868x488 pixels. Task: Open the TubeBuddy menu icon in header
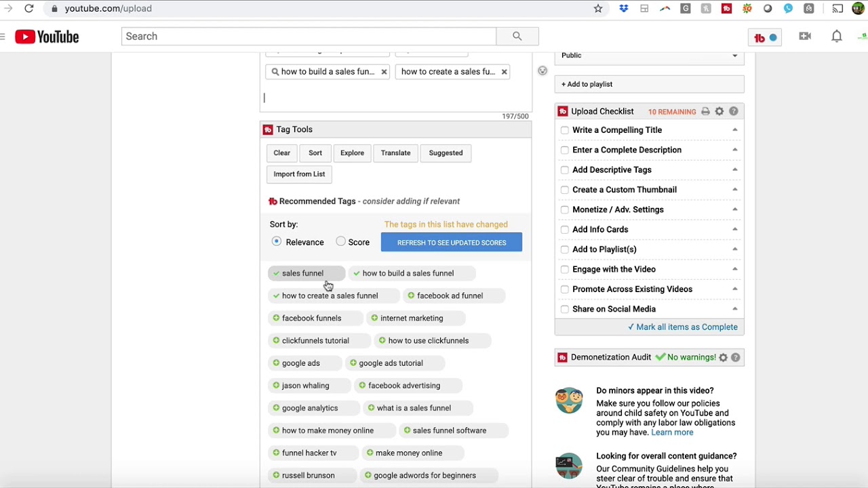pos(766,38)
